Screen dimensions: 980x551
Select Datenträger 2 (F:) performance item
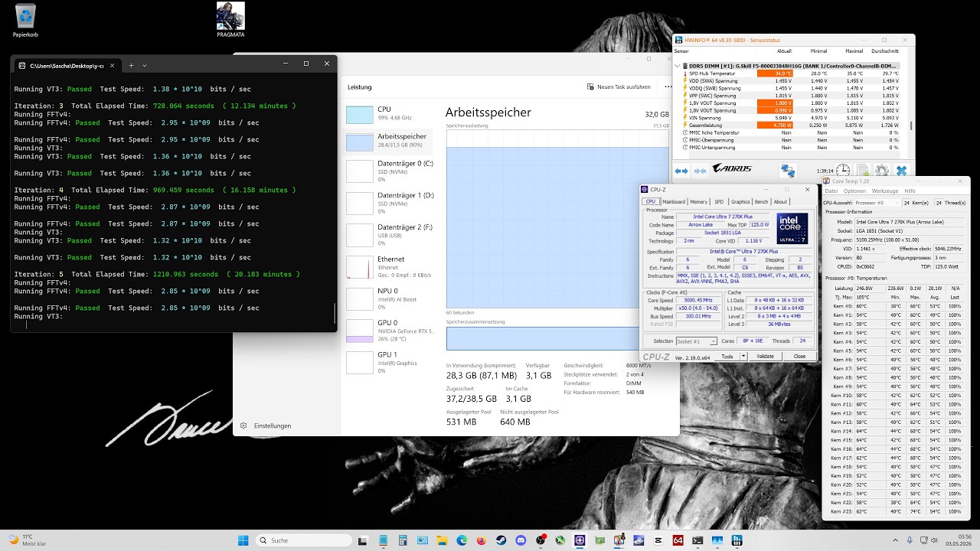(388, 234)
